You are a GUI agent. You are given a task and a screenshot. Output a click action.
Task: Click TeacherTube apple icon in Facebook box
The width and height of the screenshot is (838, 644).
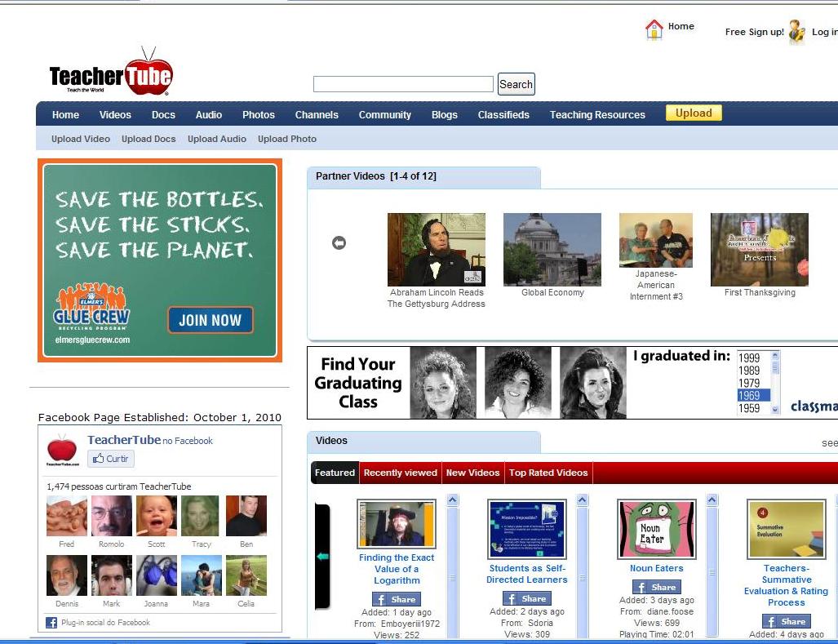point(62,449)
